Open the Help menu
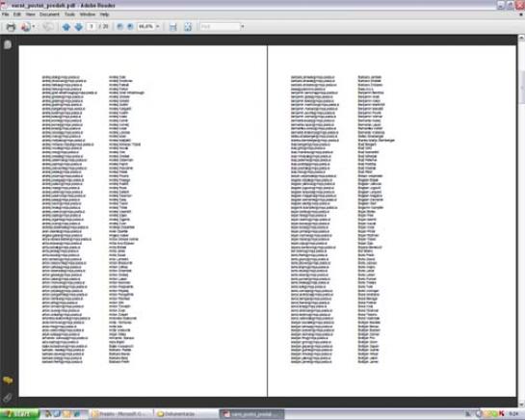Viewport: 525px width, 420px height. pos(104,14)
